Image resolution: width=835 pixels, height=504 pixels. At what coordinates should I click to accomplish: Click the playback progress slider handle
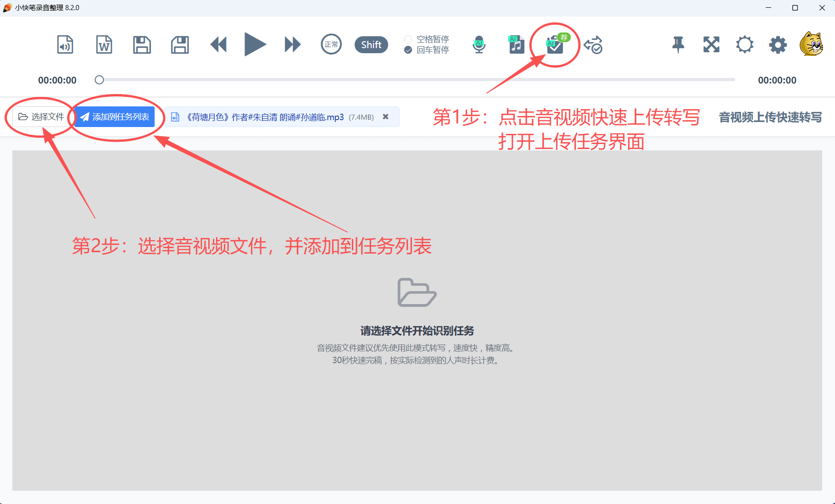point(99,80)
